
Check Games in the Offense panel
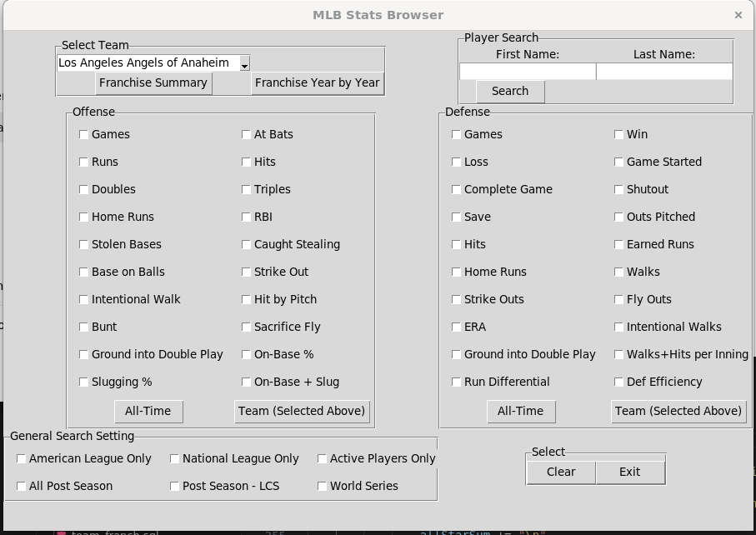[83, 134]
